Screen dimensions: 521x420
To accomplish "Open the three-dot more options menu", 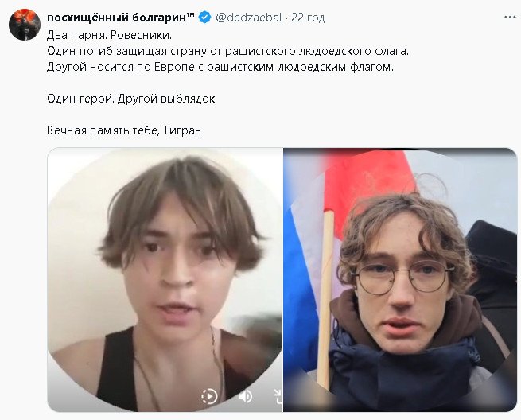I will tap(510, 17).
